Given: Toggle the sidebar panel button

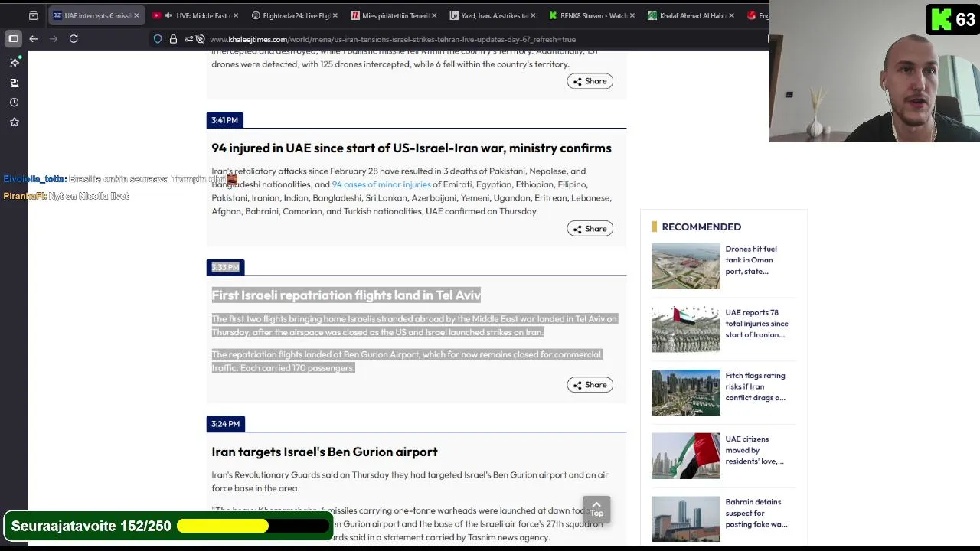Looking at the screenshot, I should [x=13, y=39].
